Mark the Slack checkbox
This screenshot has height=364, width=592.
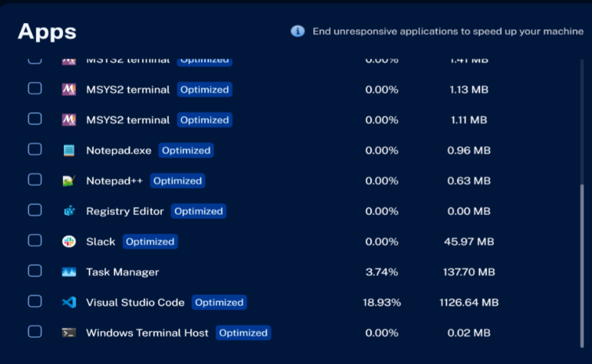click(x=35, y=240)
